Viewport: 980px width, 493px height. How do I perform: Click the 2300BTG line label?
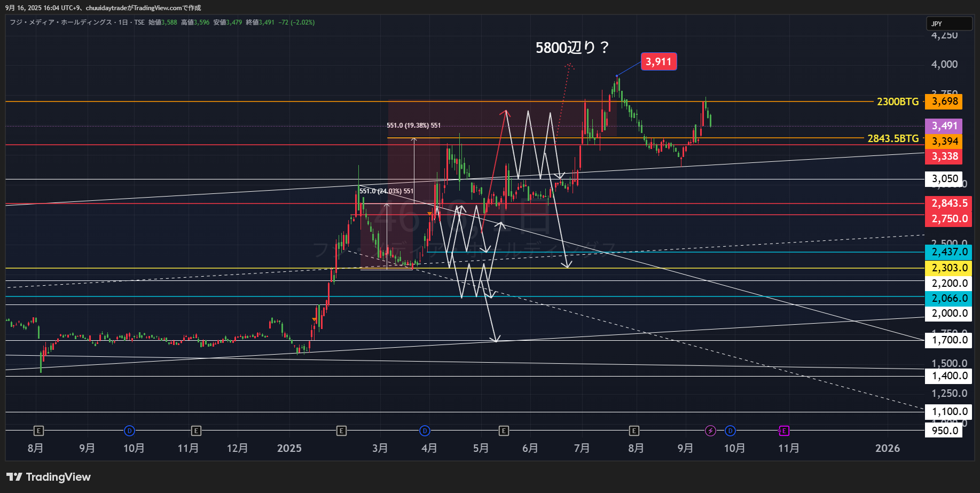tap(897, 101)
